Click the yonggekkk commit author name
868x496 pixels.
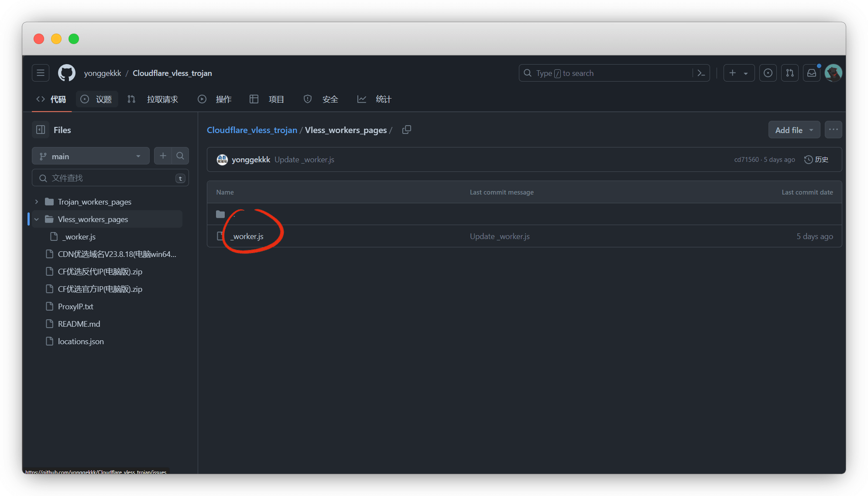(251, 160)
